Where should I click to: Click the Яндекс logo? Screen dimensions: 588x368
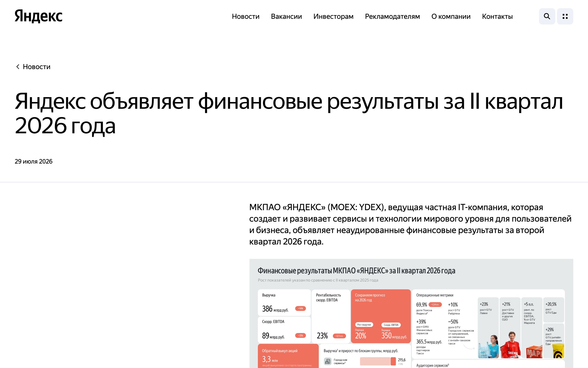click(x=38, y=16)
